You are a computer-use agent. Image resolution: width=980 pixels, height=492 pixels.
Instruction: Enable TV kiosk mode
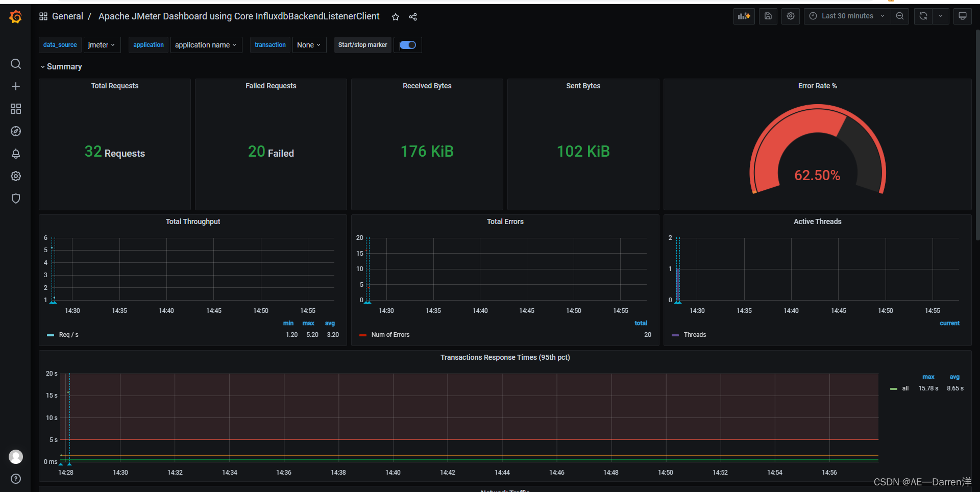962,16
